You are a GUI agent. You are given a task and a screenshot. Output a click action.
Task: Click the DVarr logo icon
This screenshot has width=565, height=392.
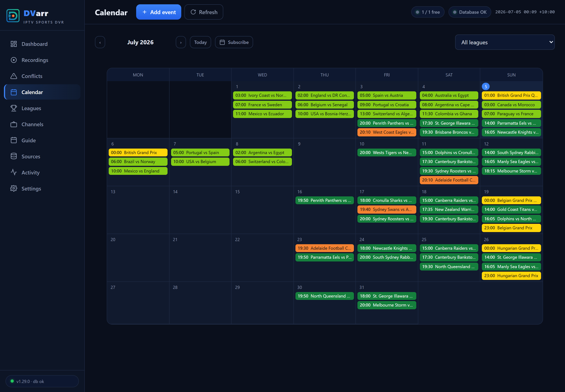[x=13, y=16]
